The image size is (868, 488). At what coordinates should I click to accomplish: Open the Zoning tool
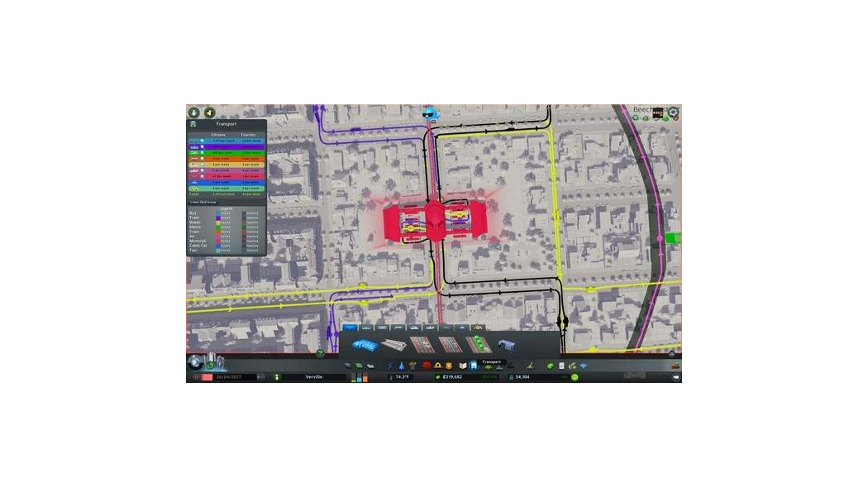tap(360, 366)
